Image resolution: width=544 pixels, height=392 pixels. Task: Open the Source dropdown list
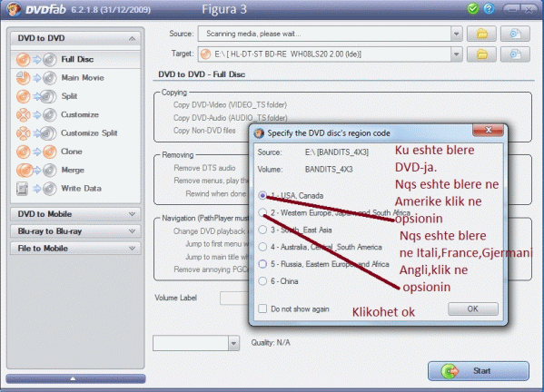tap(456, 34)
